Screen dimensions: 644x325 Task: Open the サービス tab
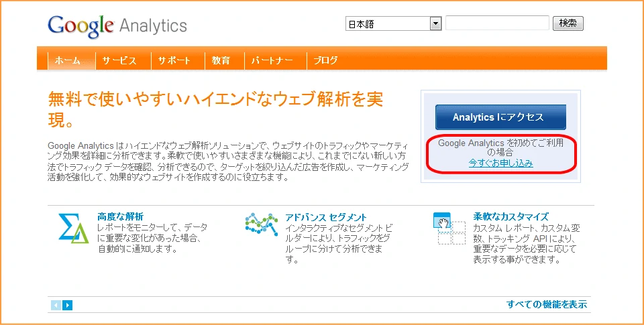pos(119,60)
